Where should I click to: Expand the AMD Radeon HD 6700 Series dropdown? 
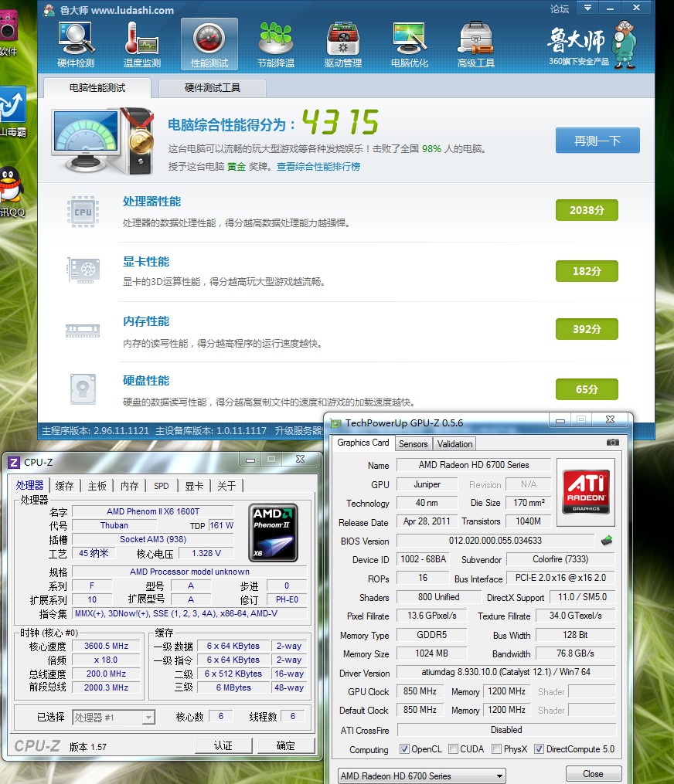[x=499, y=776]
